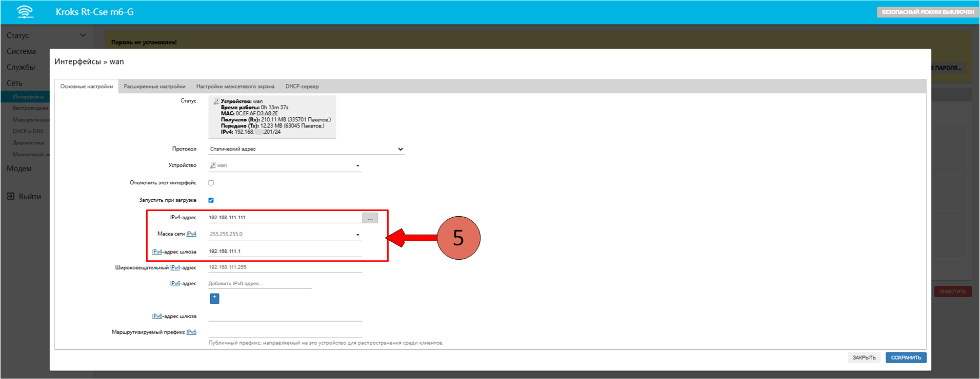
Task: Click the blue plus button to add IPv6 address
Action: coord(214,298)
